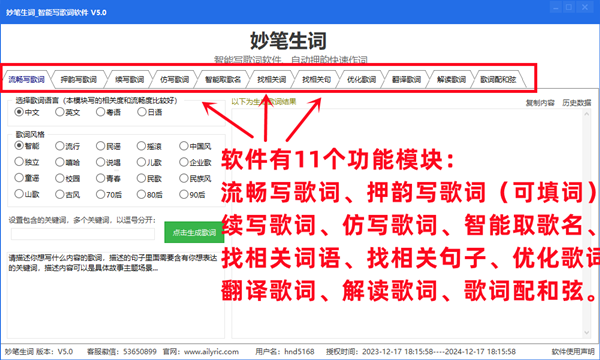
Task: Click the results scrollbar down arrow
Action: tap(587, 333)
